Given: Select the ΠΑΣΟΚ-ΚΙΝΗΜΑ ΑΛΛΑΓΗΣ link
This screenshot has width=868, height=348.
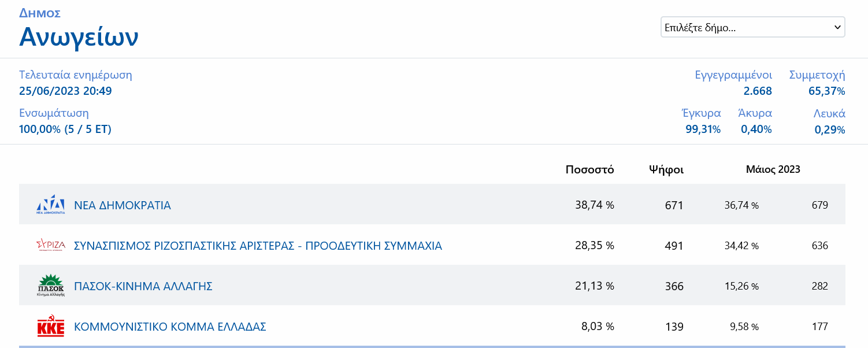Looking at the screenshot, I should click(143, 286).
